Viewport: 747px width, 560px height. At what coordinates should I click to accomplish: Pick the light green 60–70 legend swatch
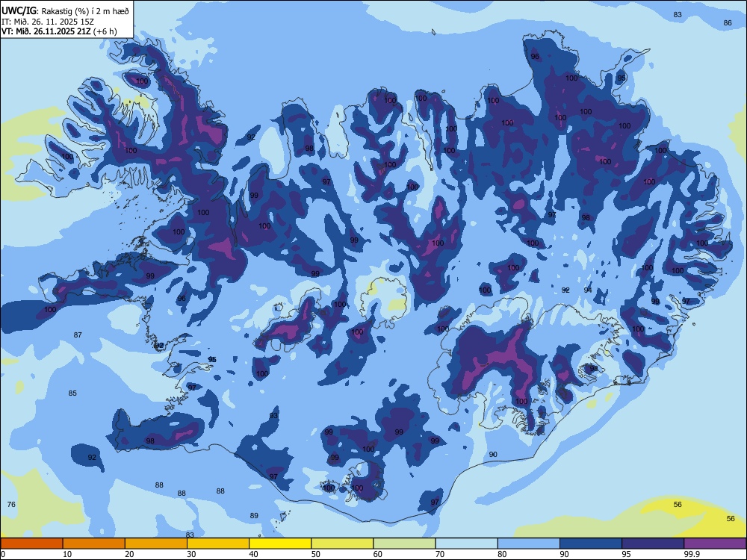click(404, 544)
